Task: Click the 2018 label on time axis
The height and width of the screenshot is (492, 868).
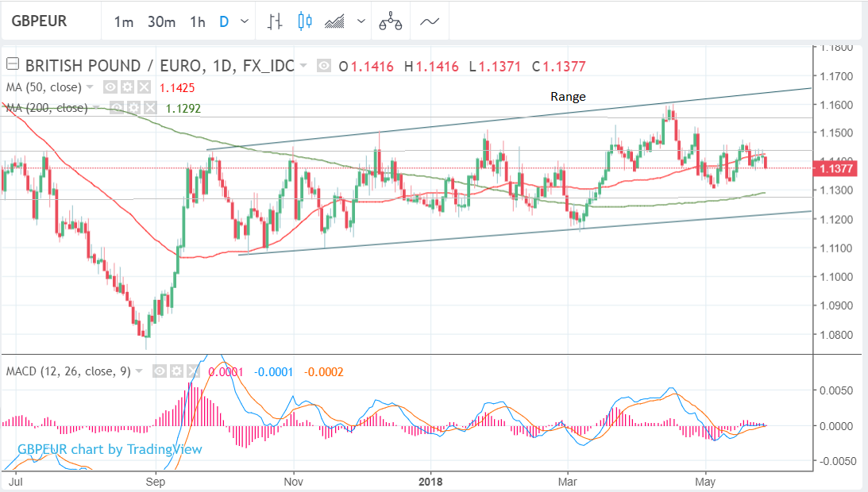Action: [x=430, y=482]
